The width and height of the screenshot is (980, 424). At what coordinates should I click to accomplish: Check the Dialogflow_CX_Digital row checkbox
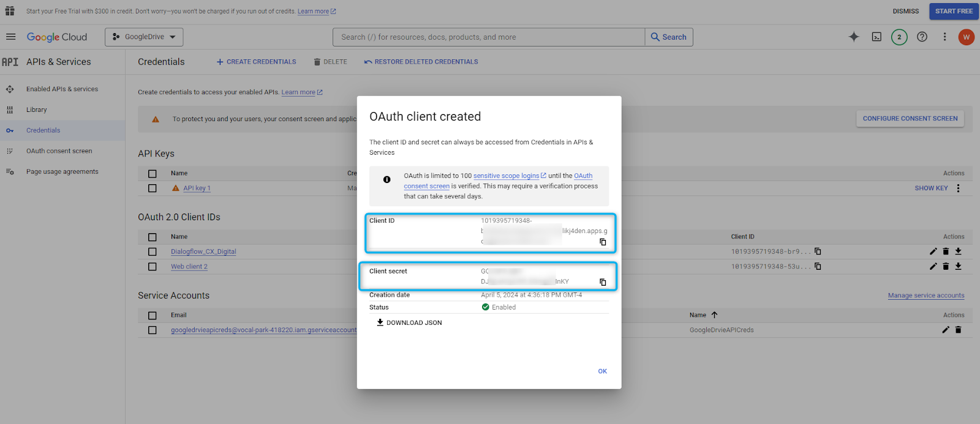[153, 251]
